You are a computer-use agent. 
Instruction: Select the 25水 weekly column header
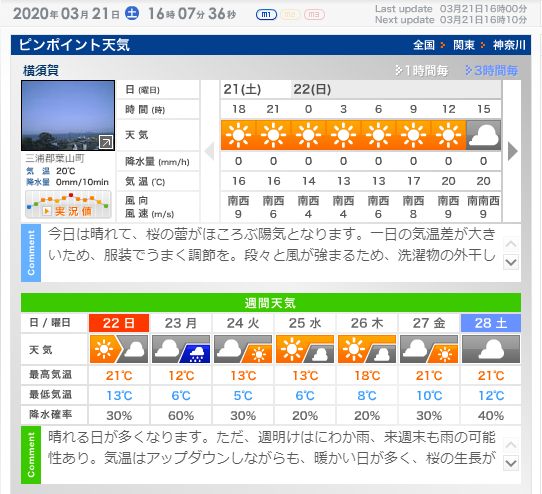(x=305, y=323)
